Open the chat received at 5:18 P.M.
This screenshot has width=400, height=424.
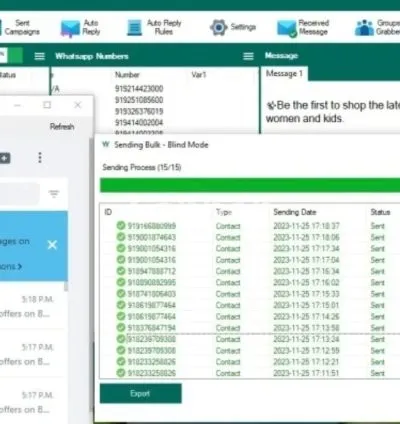[x=32, y=307]
